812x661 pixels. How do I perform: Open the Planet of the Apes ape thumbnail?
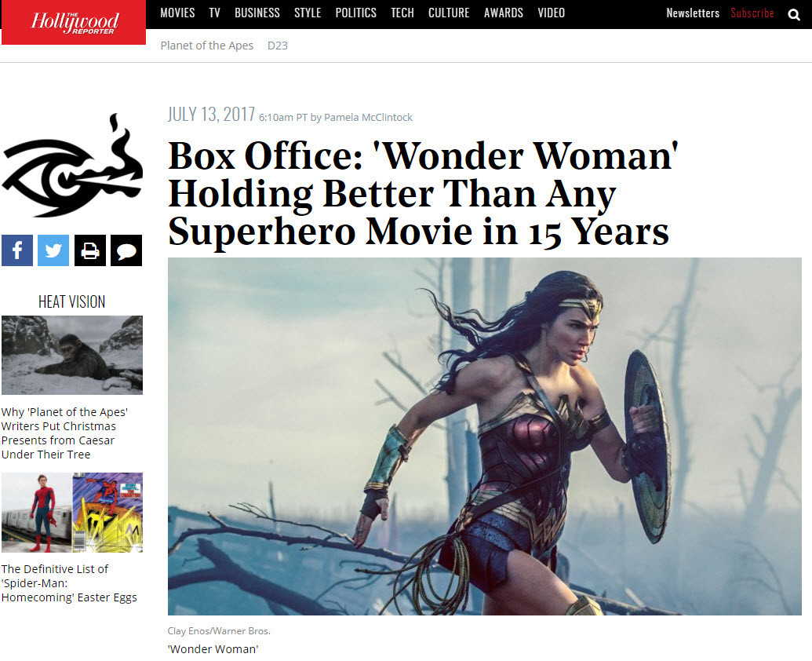72,356
